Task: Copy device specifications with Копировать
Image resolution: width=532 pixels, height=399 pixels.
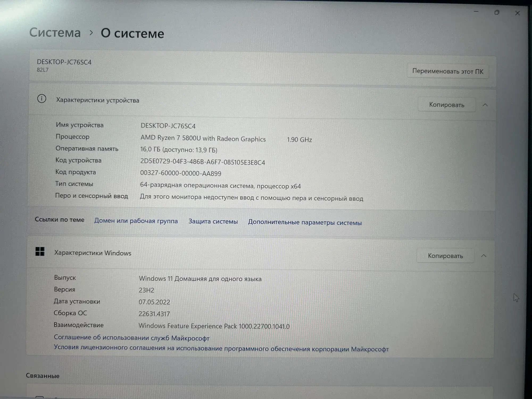Action: (447, 105)
